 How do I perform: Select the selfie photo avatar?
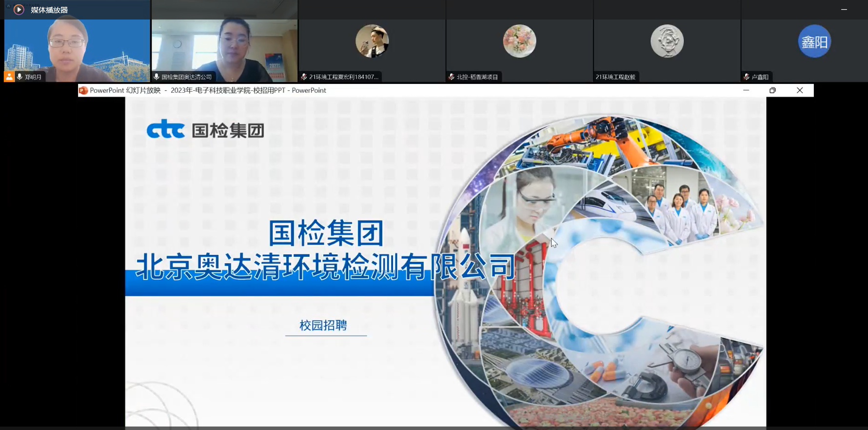(x=372, y=41)
